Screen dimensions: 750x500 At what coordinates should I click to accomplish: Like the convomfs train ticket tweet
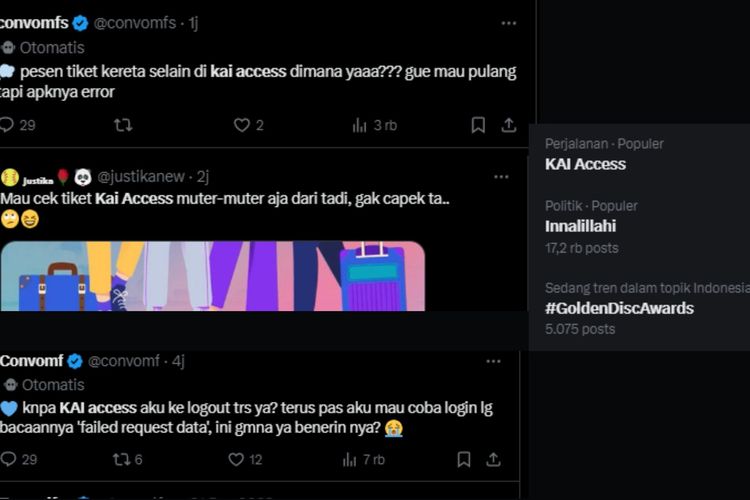coord(241,125)
